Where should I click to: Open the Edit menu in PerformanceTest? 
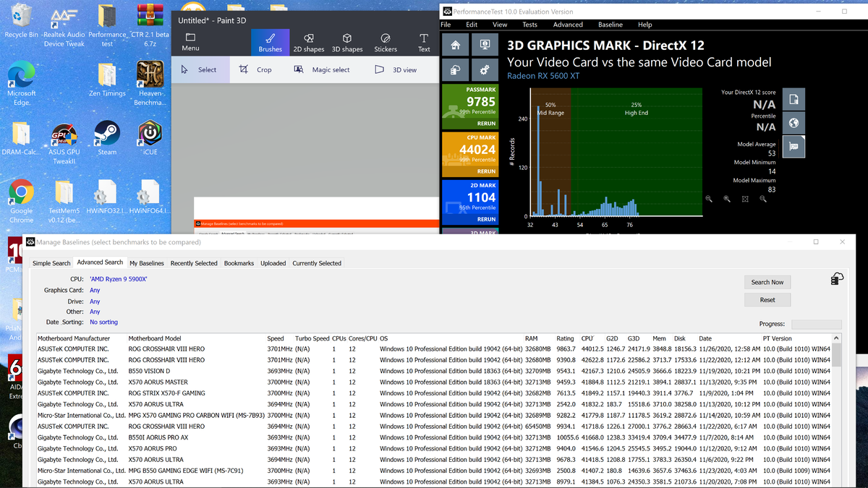click(472, 25)
